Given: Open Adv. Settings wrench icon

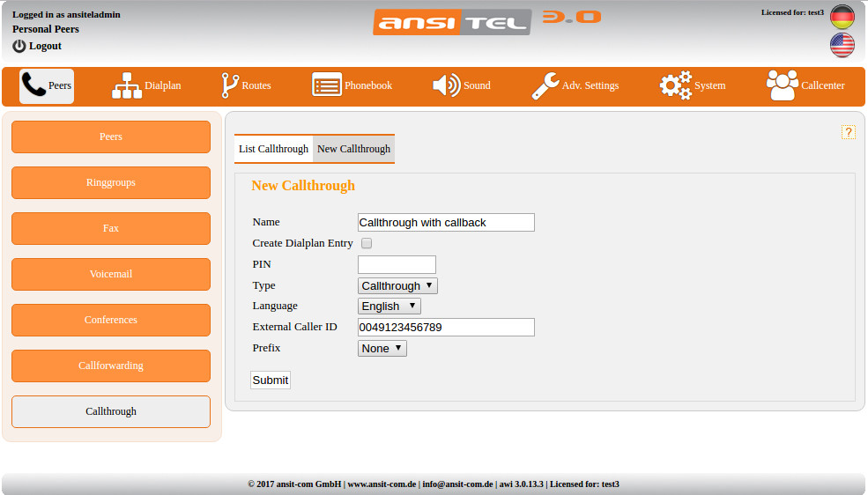Looking at the screenshot, I should 545,85.
